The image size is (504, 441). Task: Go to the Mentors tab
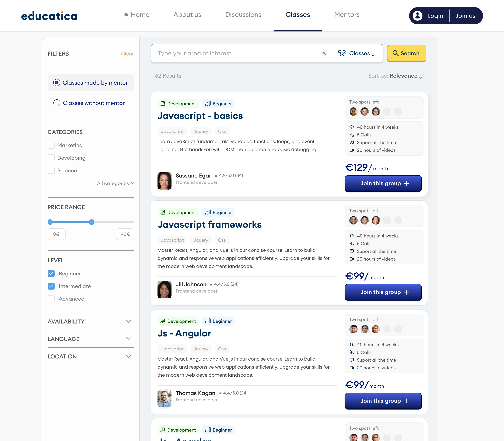[x=347, y=15]
